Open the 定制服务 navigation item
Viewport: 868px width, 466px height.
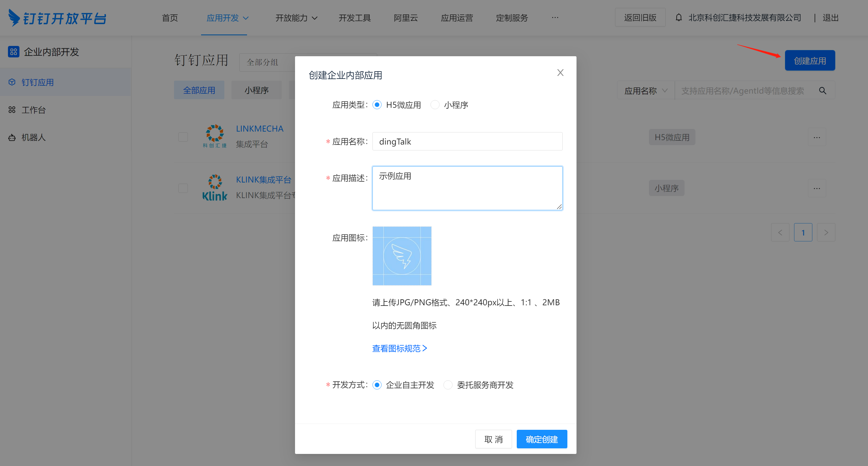(512, 18)
